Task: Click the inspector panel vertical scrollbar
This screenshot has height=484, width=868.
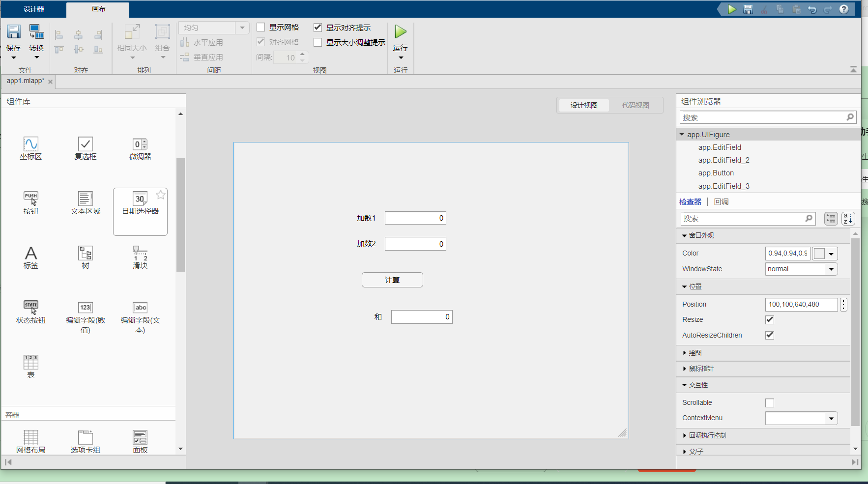Action: tap(855, 332)
